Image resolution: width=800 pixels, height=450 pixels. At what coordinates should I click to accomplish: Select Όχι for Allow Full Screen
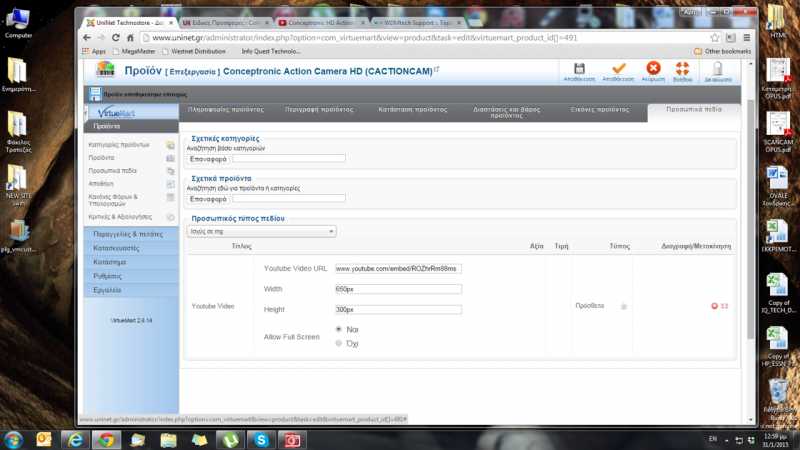point(338,343)
